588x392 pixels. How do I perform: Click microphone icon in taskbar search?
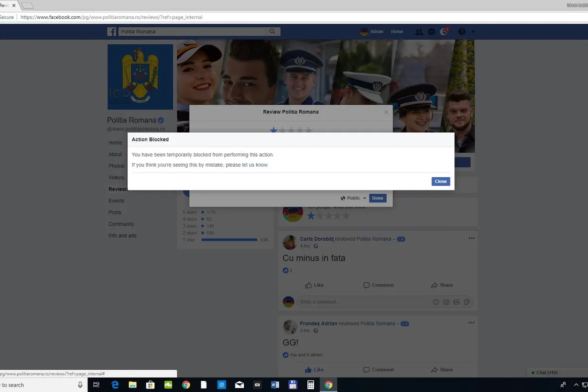tap(80, 385)
